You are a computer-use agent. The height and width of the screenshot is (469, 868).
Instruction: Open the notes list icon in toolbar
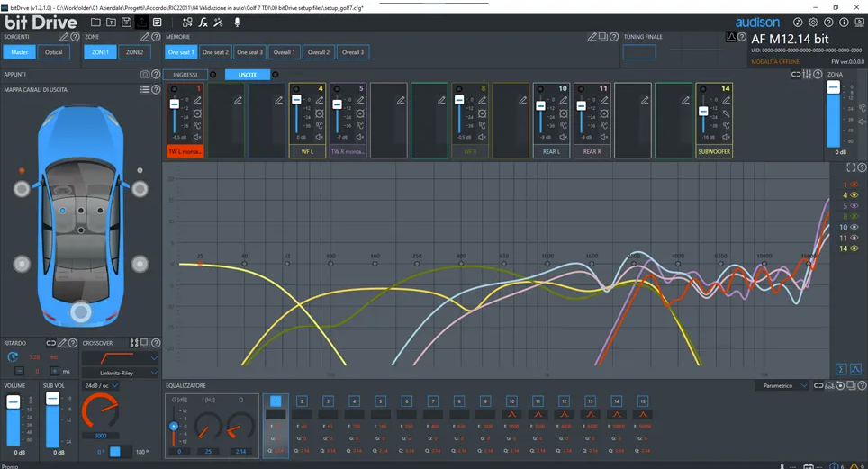pyautogui.click(x=158, y=23)
